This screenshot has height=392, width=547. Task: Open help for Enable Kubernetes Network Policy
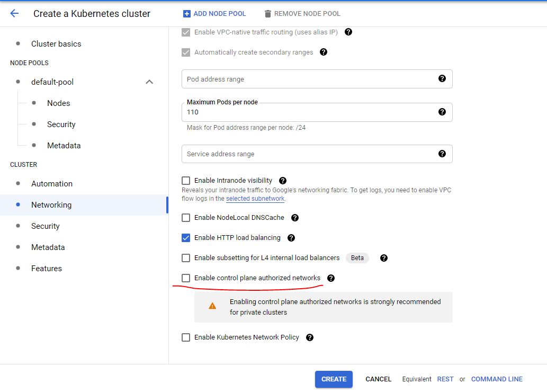click(x=309, y=337)
